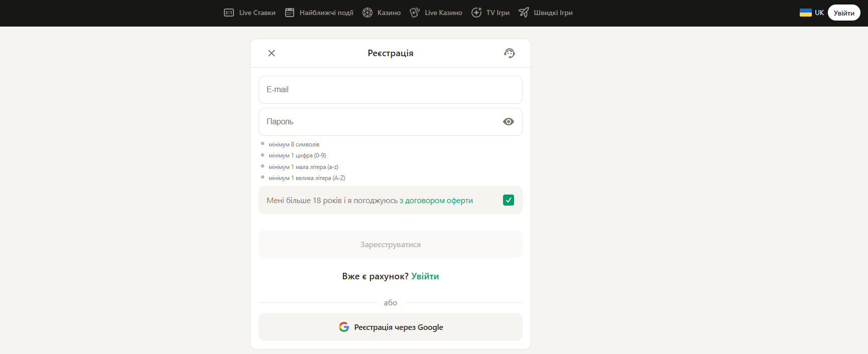Click into the Пароль field
The height and width of the screenshot is (354, 868).
click(x=377, y=122)
